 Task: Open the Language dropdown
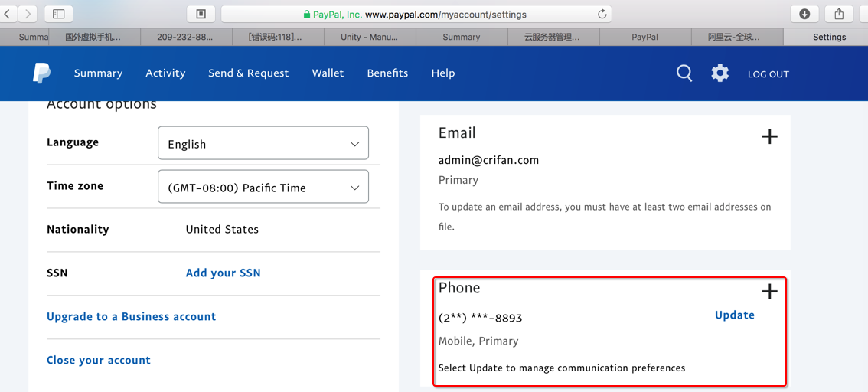pyautogui.click(x=263, y=144)
